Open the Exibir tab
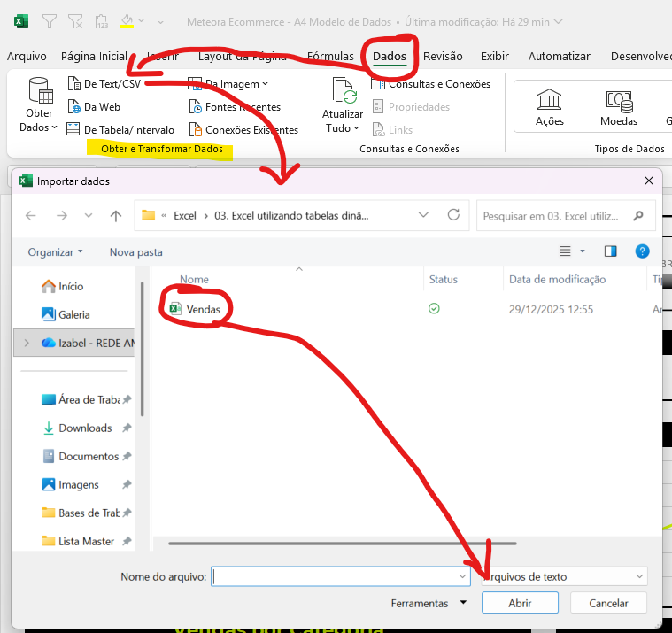The width and height of the screenshot is (672, 633). (495, 56)
